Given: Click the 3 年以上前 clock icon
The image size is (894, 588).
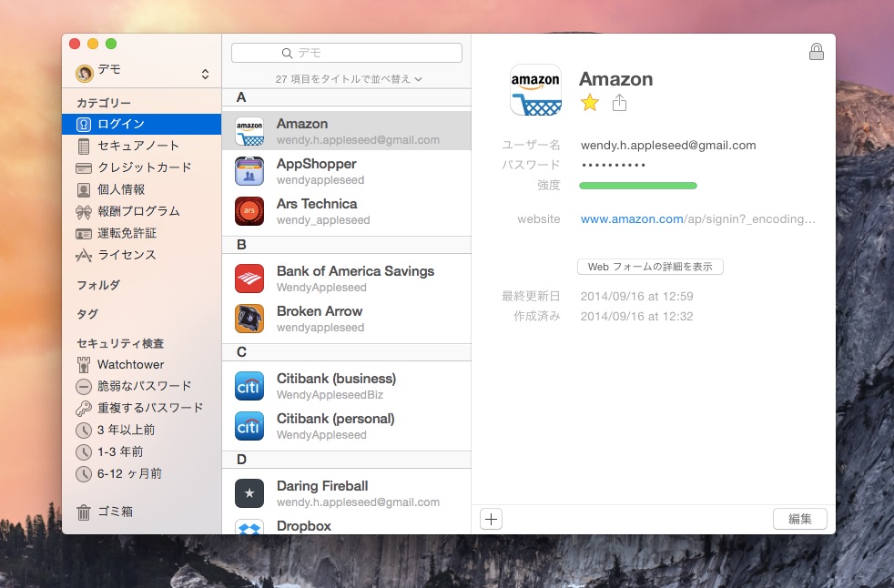Looking at the screenshot, I should tap(84, 430).
